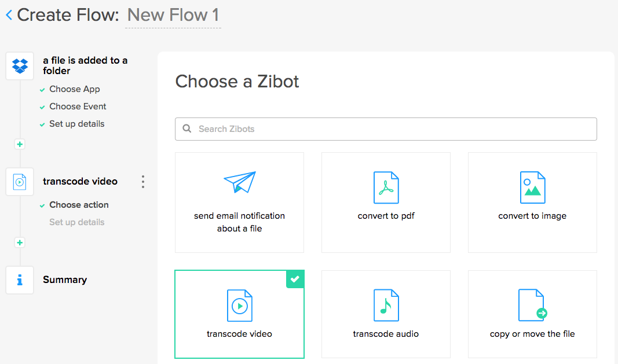Go to the Choose Event step
Viewport: 618px width, 364px height.
point(78,106)
